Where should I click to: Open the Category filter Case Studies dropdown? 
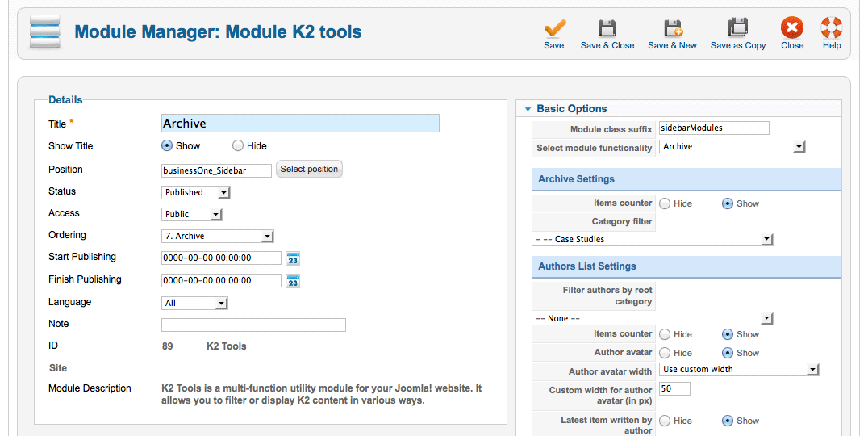pyautogui.click(x=652, y=239)
